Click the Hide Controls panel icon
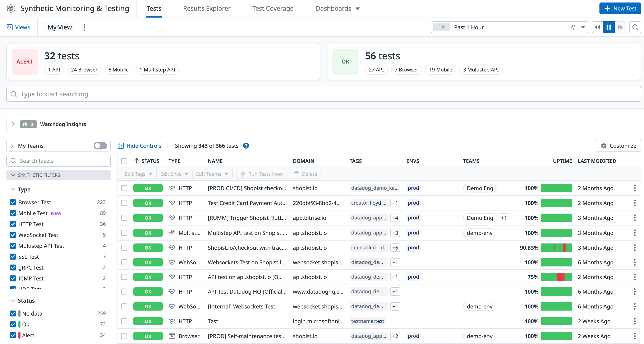Image resolution: width=644 pixels, height=344 pixels. point(121,146)
